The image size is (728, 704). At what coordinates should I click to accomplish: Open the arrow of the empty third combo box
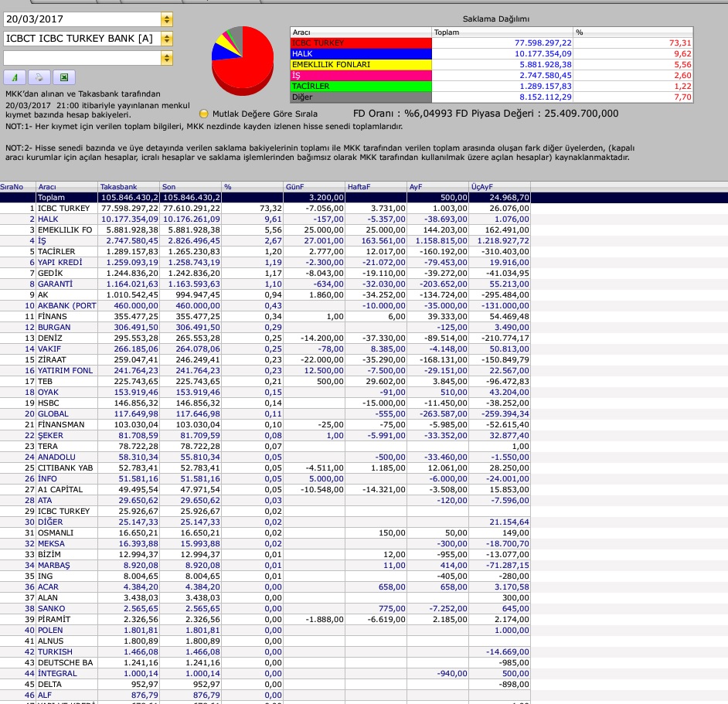click(167, 58)
